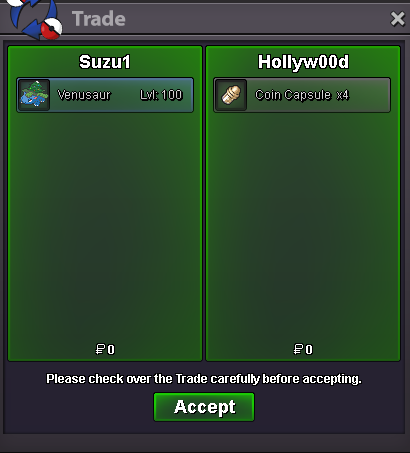Click the Venusaur name label
This screenshot has height=453, width=410.
click(x=84, y=95)
